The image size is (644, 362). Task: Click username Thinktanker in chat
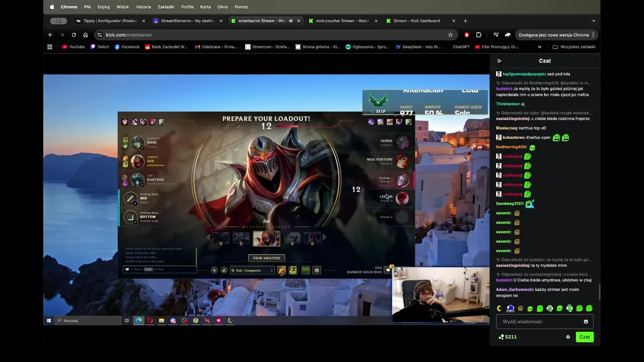pyautogui.click(x=508, y=104)
